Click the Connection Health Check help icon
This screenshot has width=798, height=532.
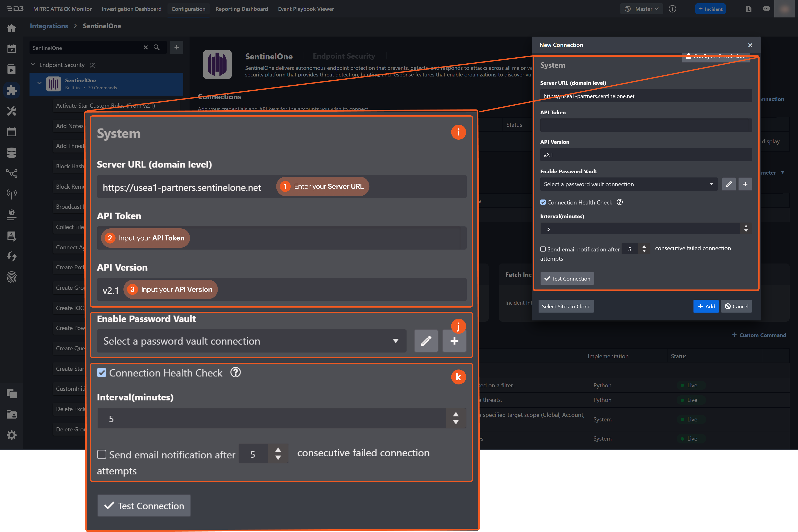click(x=619, y=202)
